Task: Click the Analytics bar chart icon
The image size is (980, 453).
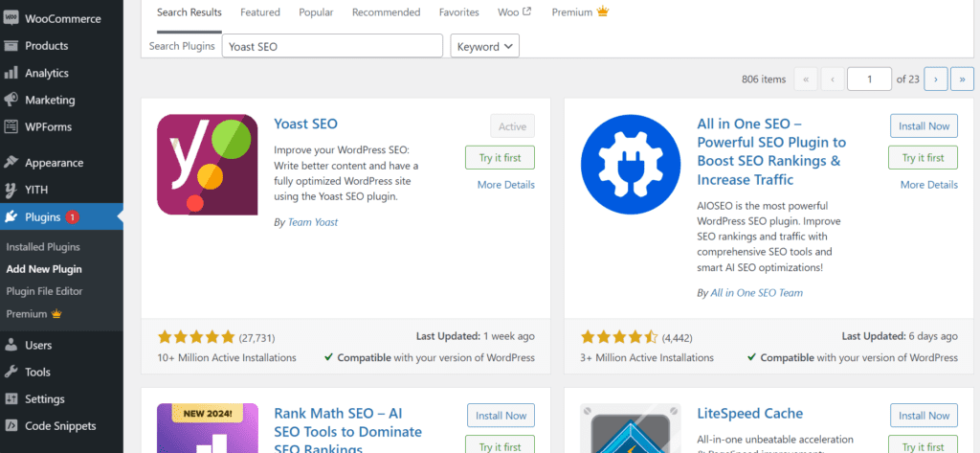Action: point(11,73)
